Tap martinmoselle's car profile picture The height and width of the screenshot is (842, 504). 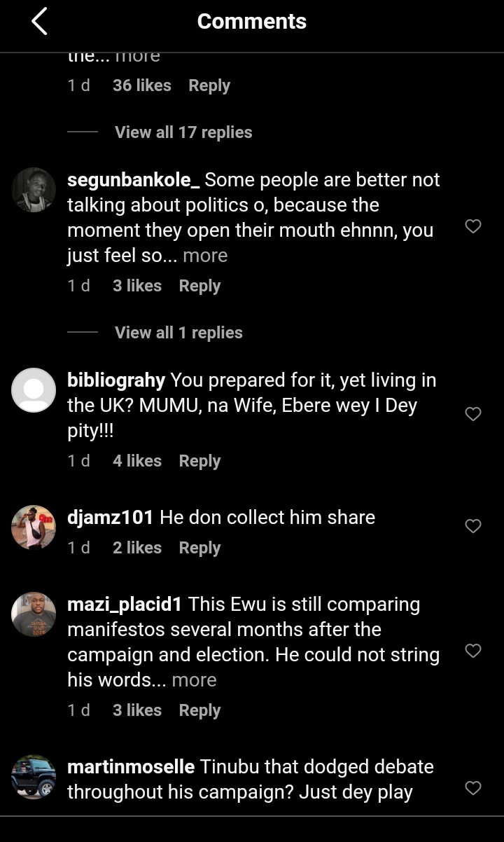(x=34, y=777)
